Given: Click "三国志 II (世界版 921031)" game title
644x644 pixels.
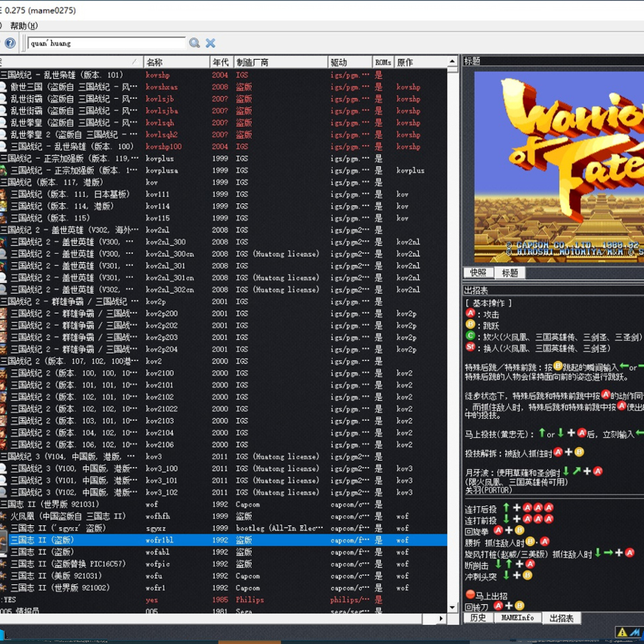Looking at the screenshot, I should (x=50, y=504).
